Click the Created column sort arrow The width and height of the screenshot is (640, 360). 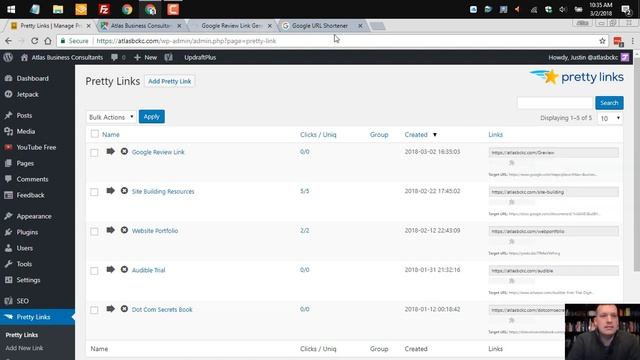coord(435,135)
